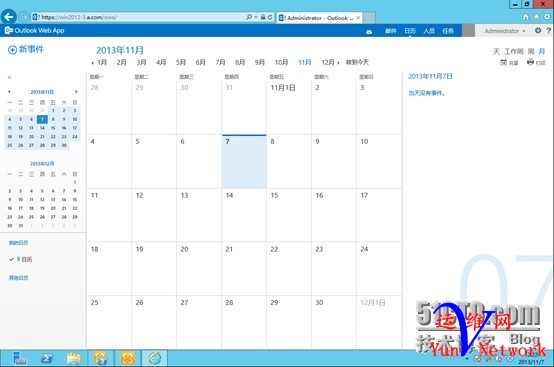The height and width of the screenshot is (367, 554).
Task: Click the mail notification envelope icon
Action: pyautogui.click(x=369, y=32)
